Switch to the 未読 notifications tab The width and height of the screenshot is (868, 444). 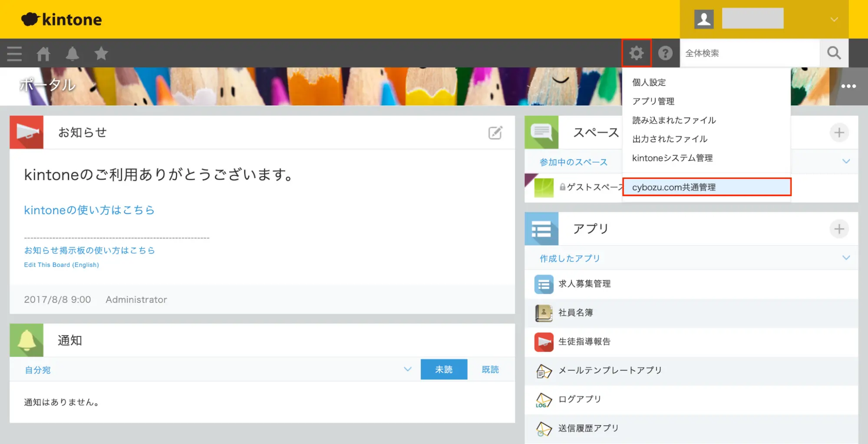444,369
